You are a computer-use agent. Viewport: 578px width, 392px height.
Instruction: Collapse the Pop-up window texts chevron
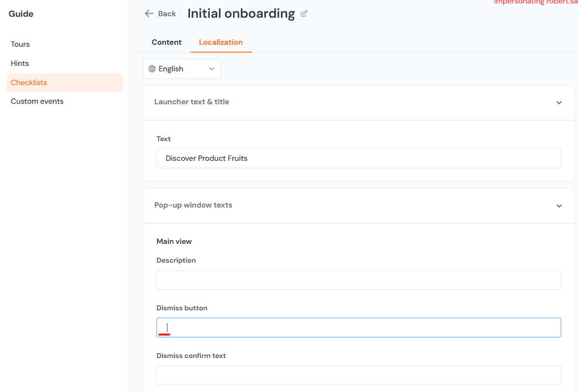click(559, 206)
